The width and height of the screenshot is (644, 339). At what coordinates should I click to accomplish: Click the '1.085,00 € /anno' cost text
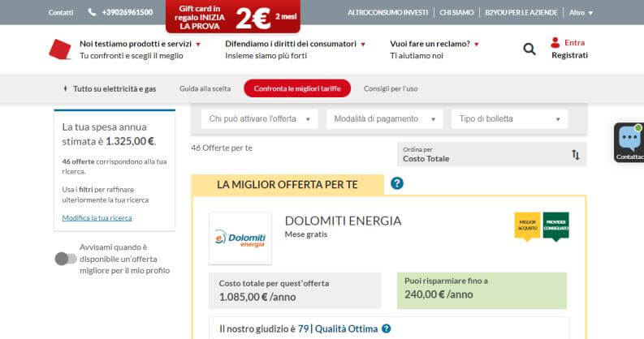257,297
